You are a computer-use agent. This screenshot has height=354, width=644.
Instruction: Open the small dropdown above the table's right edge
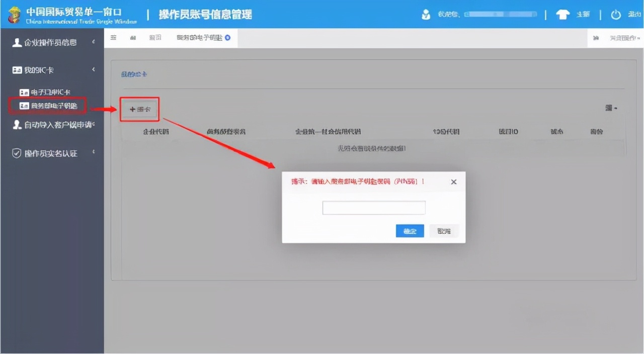[x=610, y=107]
